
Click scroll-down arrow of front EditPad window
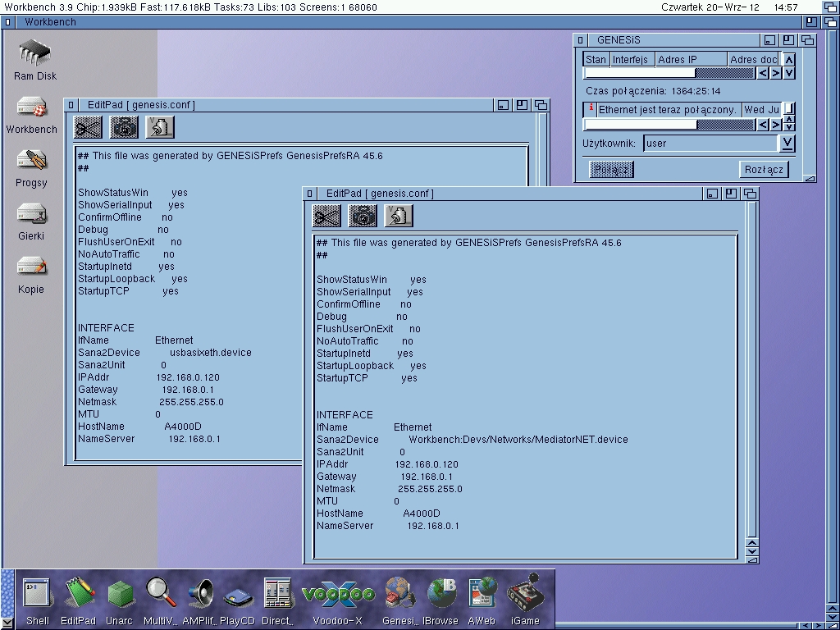point(752,552)
